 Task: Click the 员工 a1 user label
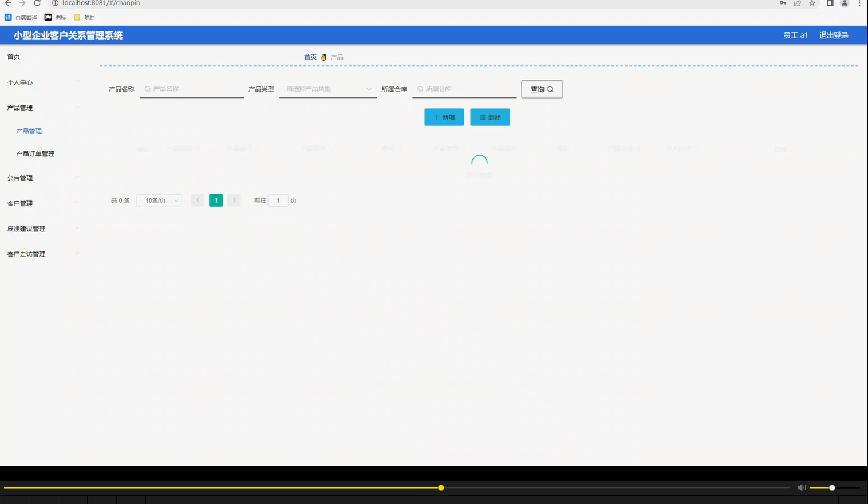[x=795, y=36]
